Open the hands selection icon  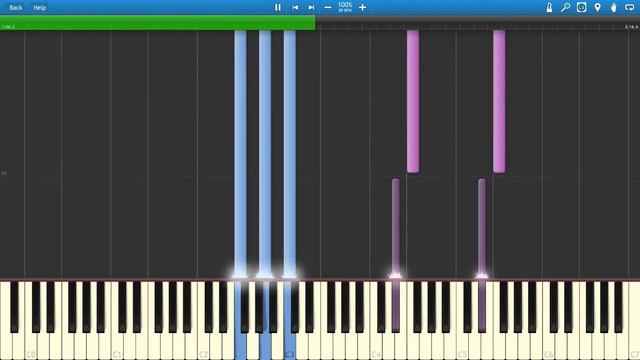click(x=613, y=7)
